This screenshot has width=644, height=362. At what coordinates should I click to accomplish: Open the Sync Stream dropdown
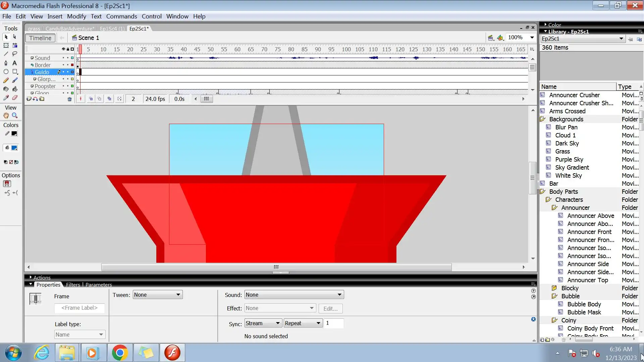263,323
